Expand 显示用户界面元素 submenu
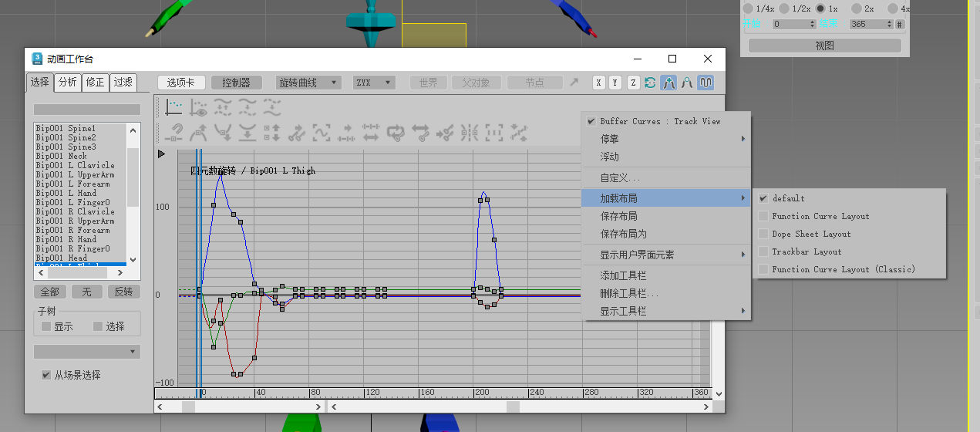The height and width of the screenshot is (432, 980). click(665, 255)
